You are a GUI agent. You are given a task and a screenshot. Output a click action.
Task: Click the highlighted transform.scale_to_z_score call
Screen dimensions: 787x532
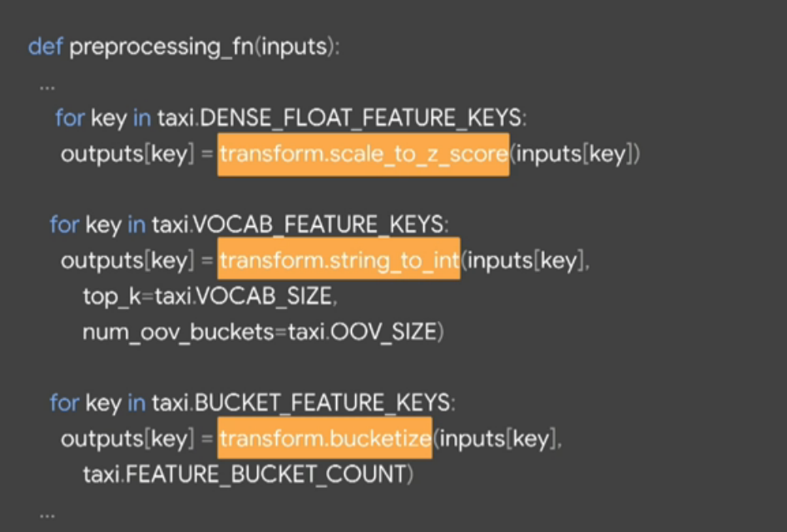pyautogui.click(x=364, y=155)
